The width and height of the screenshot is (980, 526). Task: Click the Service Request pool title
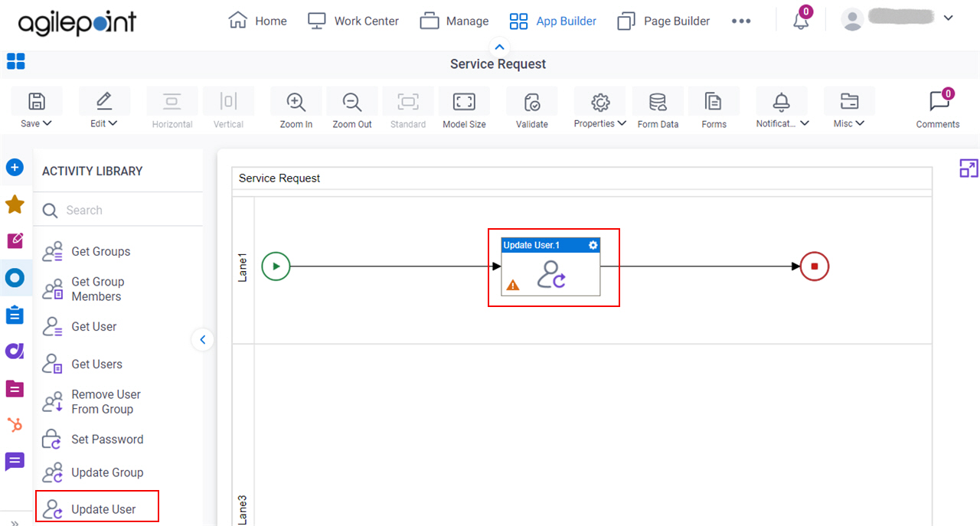(x=279, y=178)
